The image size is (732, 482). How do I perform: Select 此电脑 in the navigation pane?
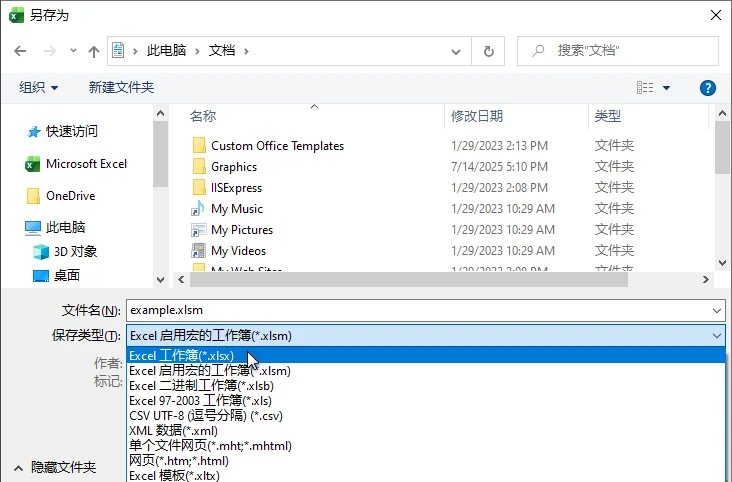[x=65, y=227]
